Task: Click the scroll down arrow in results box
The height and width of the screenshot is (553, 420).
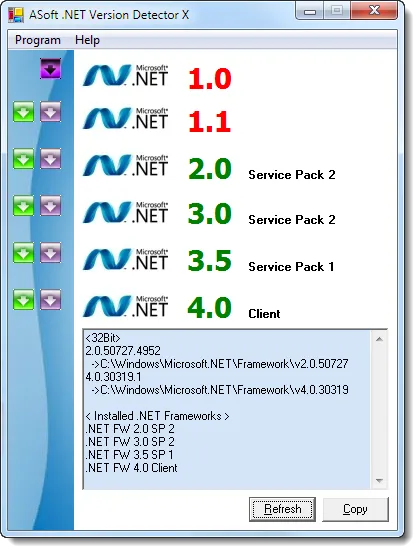Action: pos(379,480)
